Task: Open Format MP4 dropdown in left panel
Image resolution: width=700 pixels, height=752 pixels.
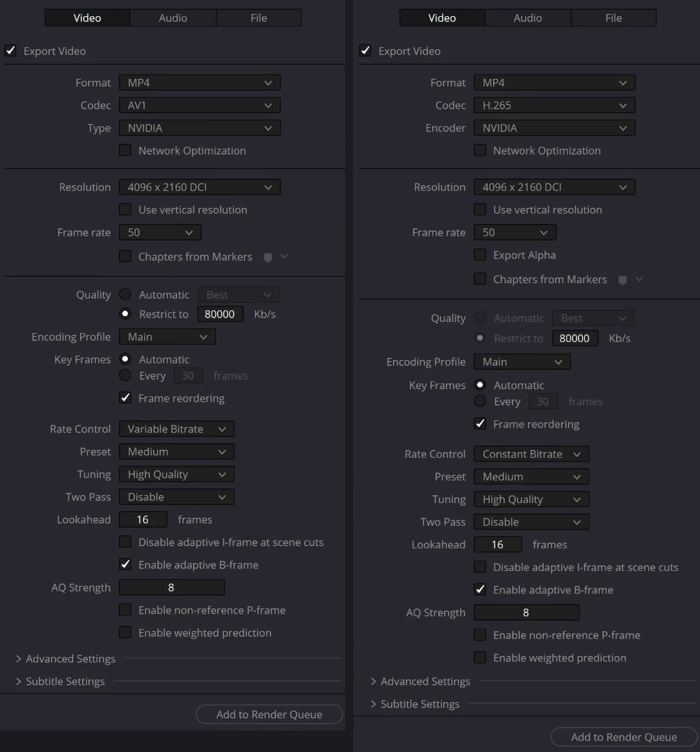Action: click(x=200, y=83)
